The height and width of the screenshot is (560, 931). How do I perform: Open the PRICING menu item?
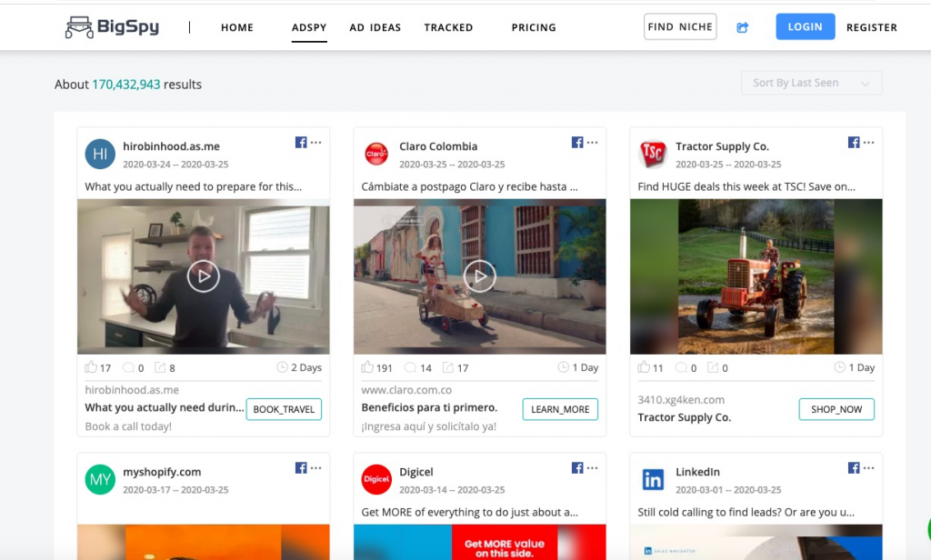pos(534,27)
